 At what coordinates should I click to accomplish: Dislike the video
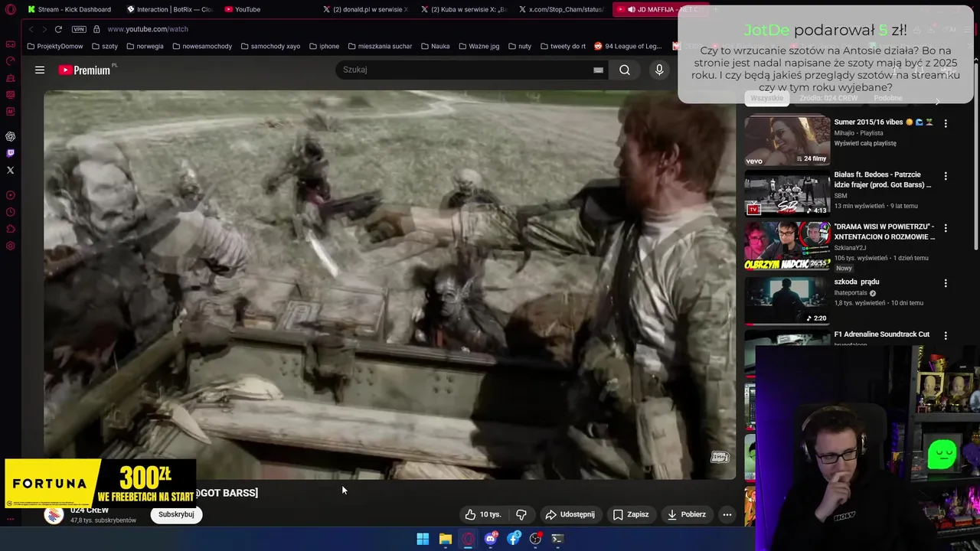click(x=521, y=514)
